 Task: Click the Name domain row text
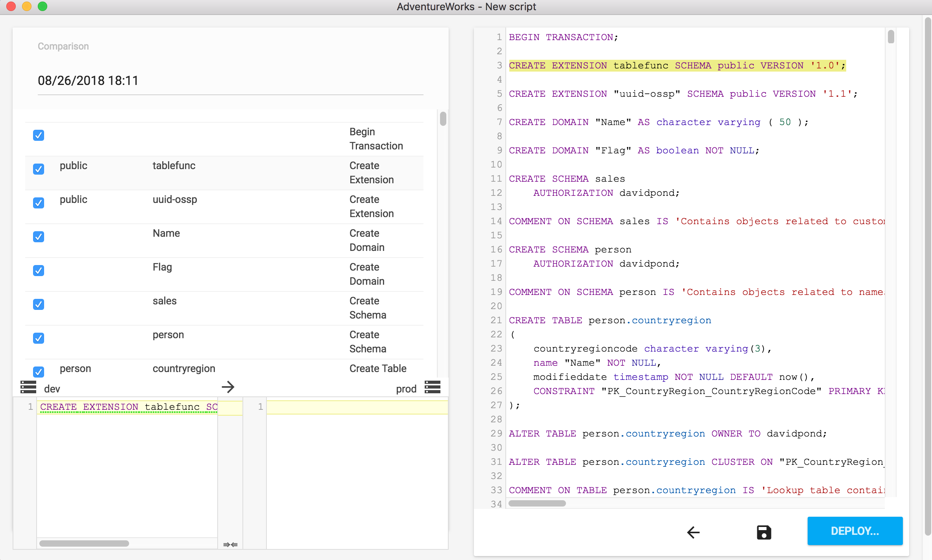coord(166,233)
